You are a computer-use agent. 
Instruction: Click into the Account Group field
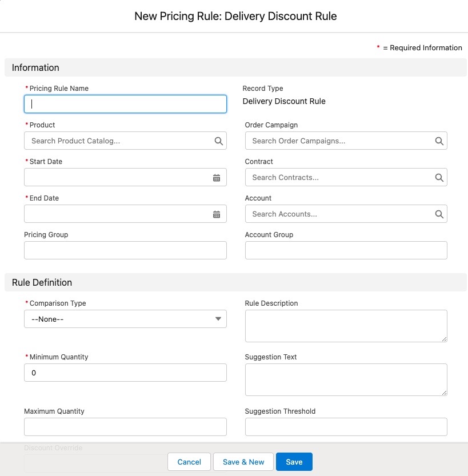coord(346,250)
